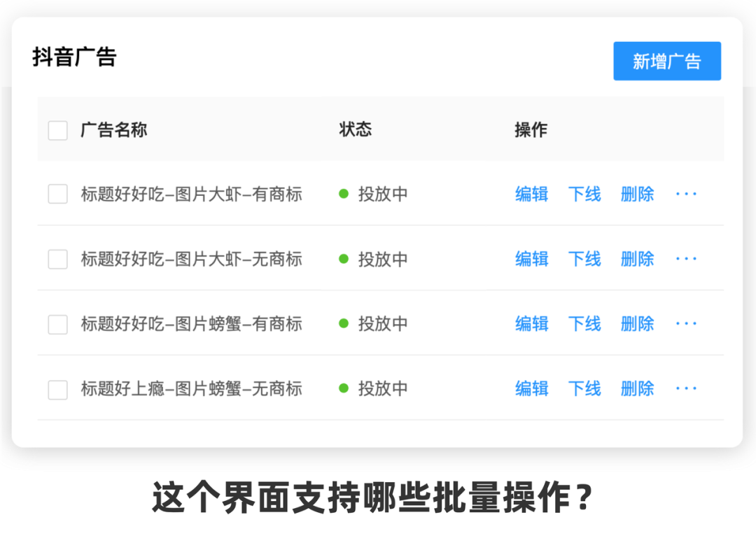Click 编辑 for 图片大虾–有商标 ad
Screen dimensions: 756x550
point(531,194)
